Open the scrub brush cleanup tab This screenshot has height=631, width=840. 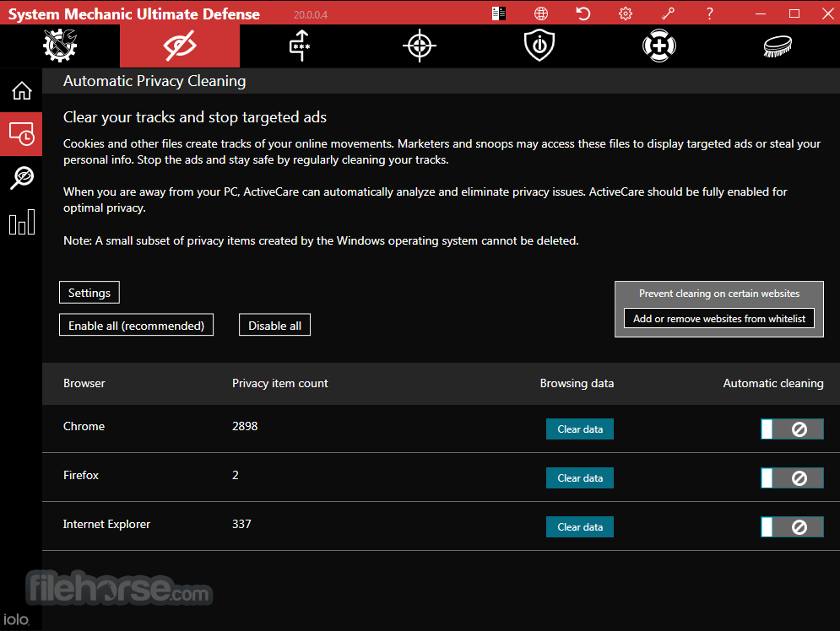[778, 46]
